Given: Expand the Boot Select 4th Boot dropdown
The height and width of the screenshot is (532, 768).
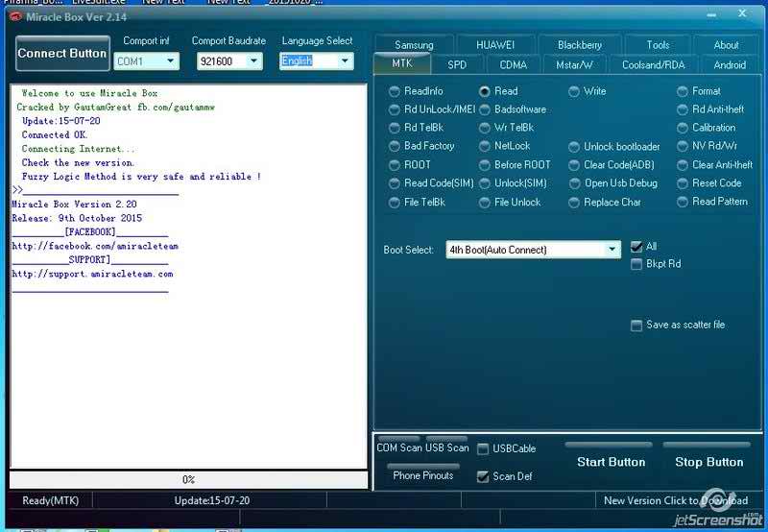Looking at the screenshot, I should (x=534, y=250).
